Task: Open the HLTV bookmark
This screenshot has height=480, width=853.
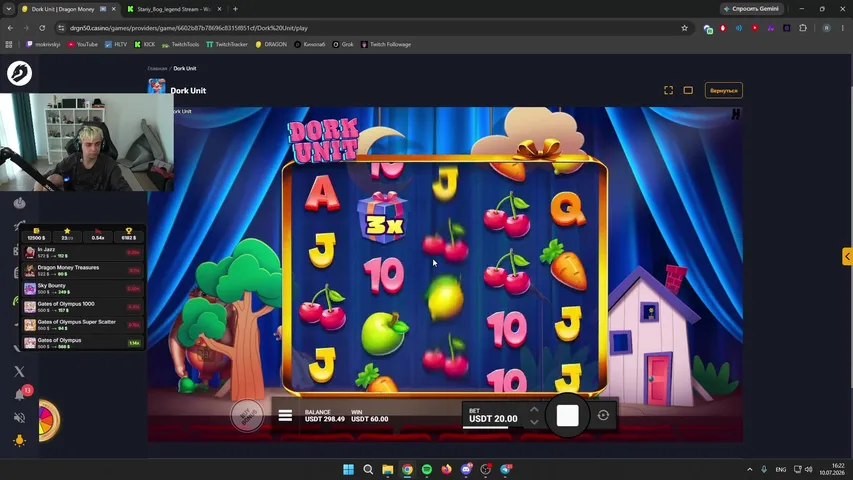Action: click(116, 45)
